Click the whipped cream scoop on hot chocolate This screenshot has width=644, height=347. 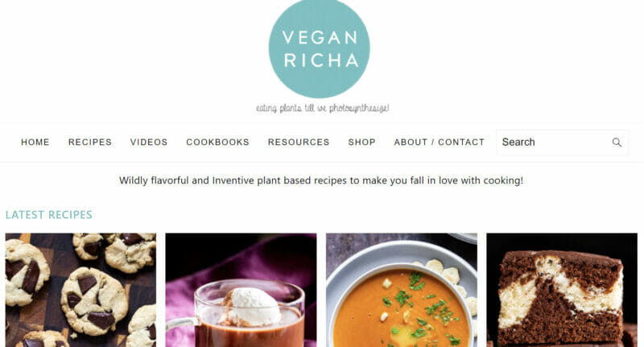click(251, 306)
